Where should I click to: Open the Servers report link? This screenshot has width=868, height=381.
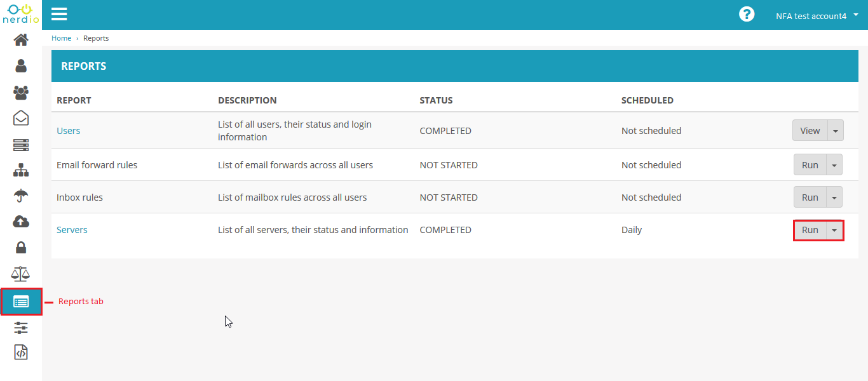72,230
